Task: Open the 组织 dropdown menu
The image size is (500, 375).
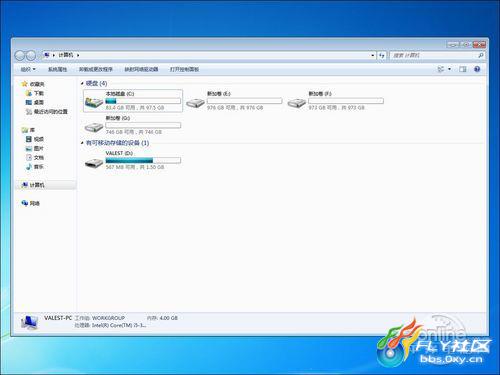Action: (28, 69)
